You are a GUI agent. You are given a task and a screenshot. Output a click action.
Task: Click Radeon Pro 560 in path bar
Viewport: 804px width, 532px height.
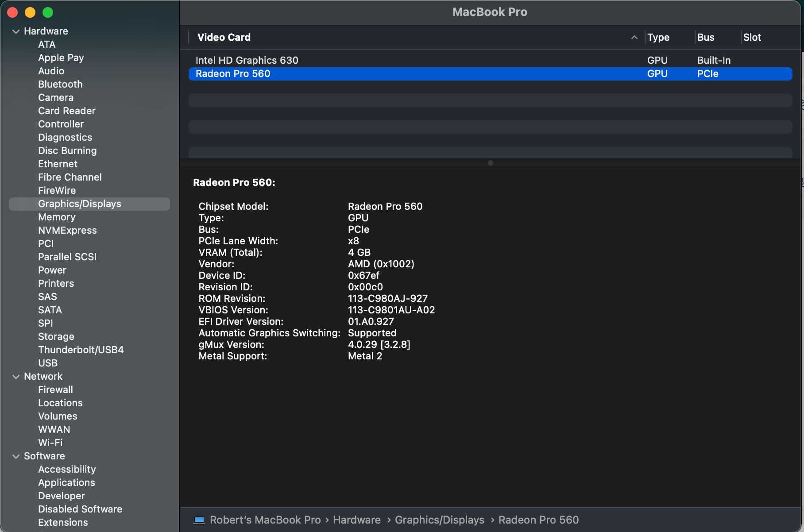[539, 520]
